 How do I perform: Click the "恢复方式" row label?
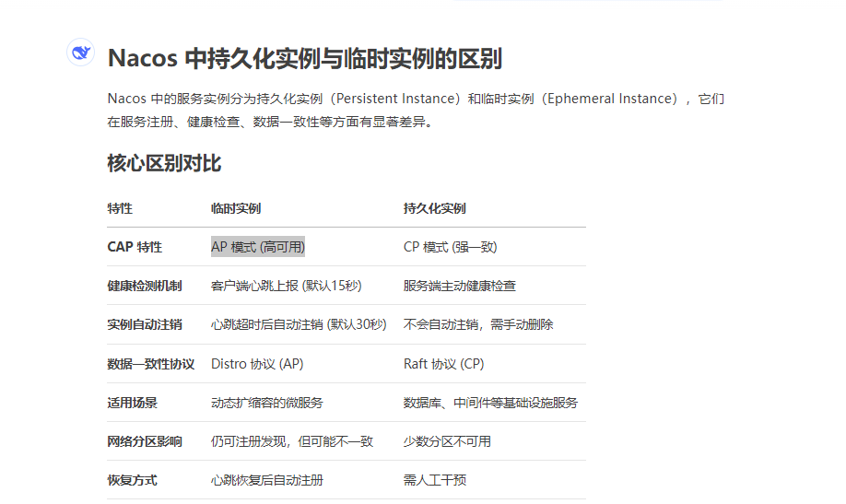[x=132, y=480]
